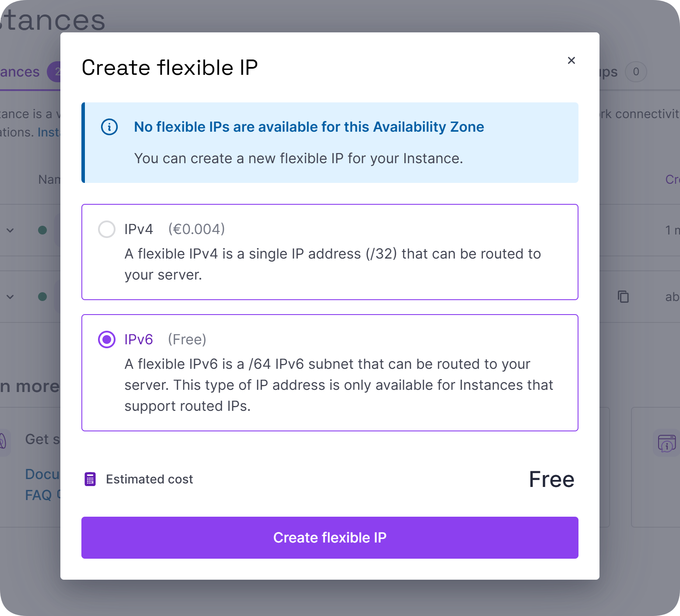Click the second instance green status dot
Viewport: 680px width, 616px height.
tap(42, 297)
